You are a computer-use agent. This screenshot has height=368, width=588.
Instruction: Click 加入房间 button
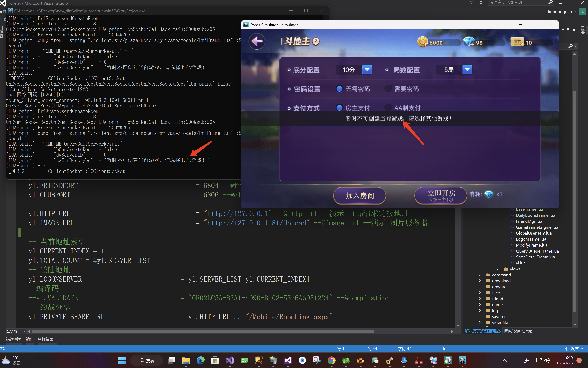coord(359,196)
